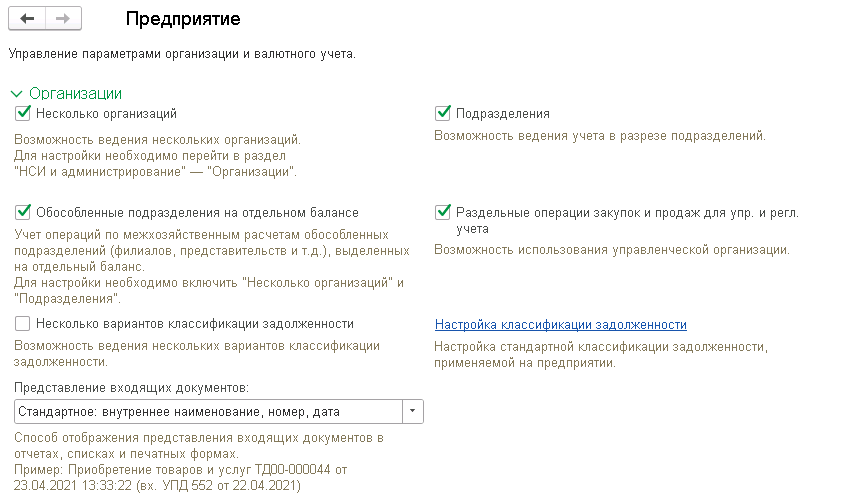The height and width of the screenshot is (502, 854).
Task: Untick Раздельные операции закупок и продаж checkbox
Action: [x=443, y=212]
